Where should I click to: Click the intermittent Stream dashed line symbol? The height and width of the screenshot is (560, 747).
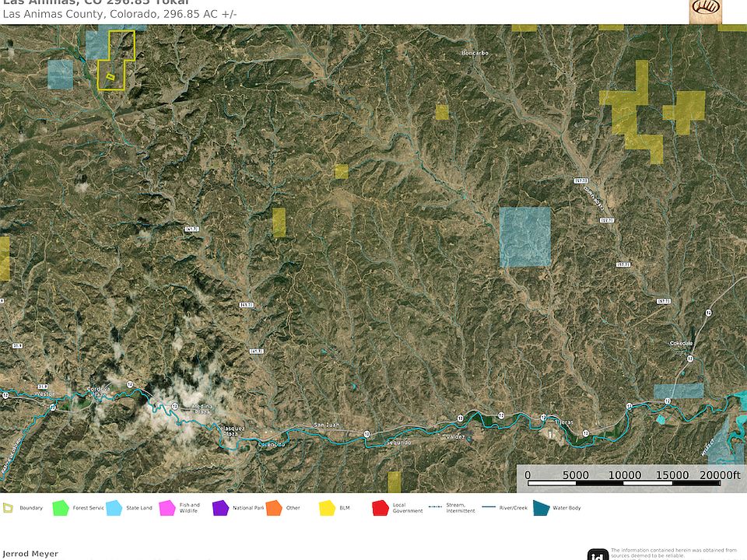[x=436, y=507]
